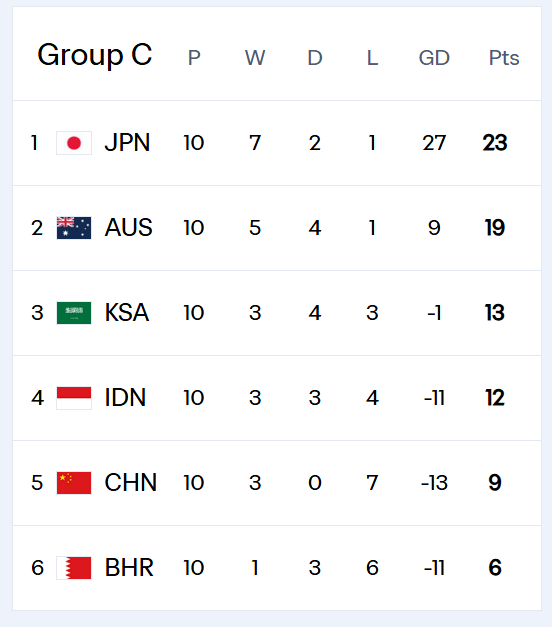The height and width of the screenshot is (627, 552).
Task: Click Japan's 23 points value
Action: (495, 143)
